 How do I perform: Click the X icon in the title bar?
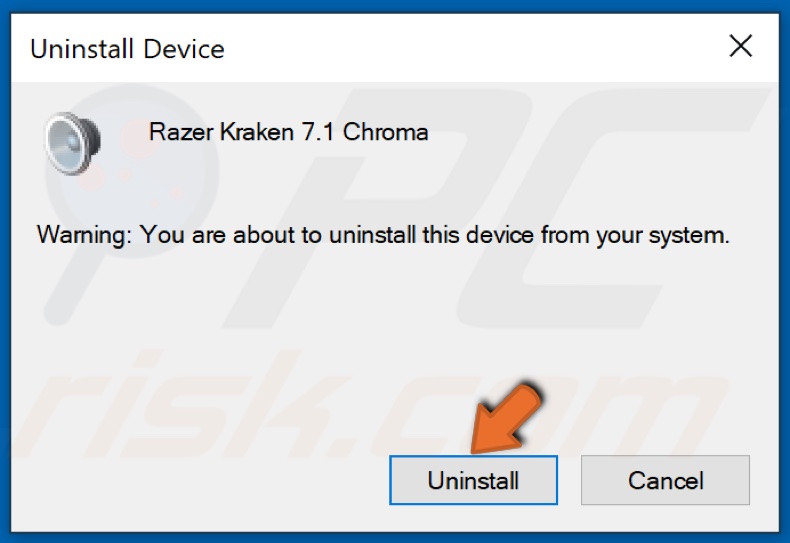click(x=741, y=46)
